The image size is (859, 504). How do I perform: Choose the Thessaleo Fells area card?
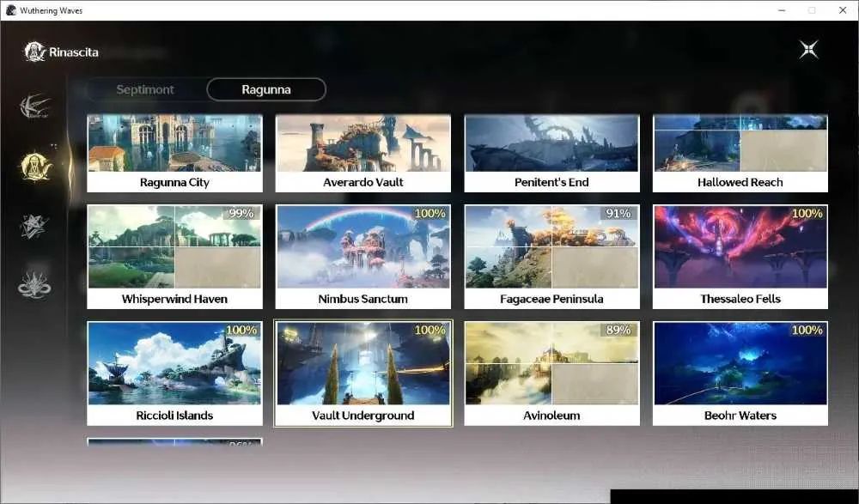(x=740, y=257)
